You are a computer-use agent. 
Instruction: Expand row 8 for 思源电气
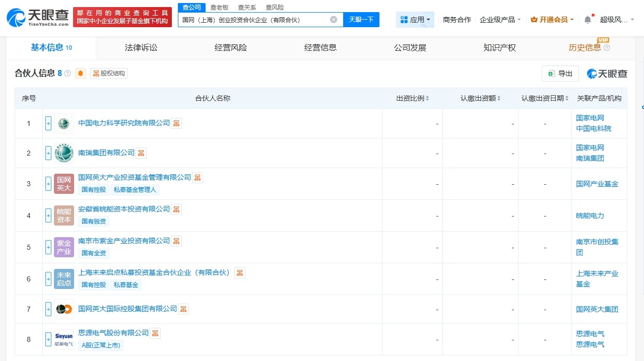48,339
